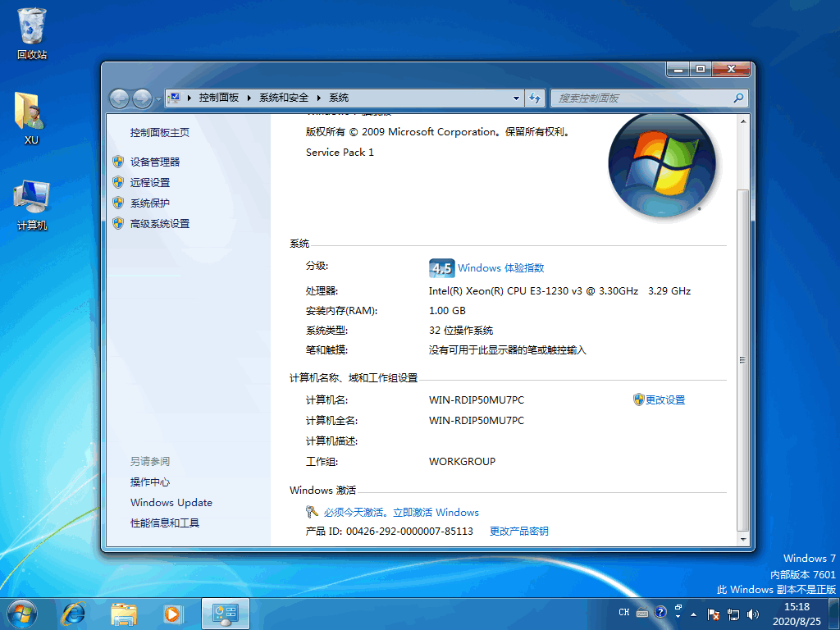The width and height of the screenshot is (840, 630).
Task: Select the 系统 breadcrumb segment
Action: (339, 98)
